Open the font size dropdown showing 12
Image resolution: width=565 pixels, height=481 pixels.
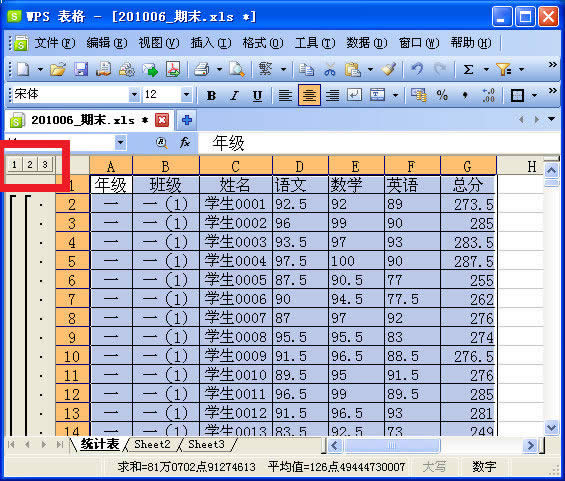click(x=186, y=95)
